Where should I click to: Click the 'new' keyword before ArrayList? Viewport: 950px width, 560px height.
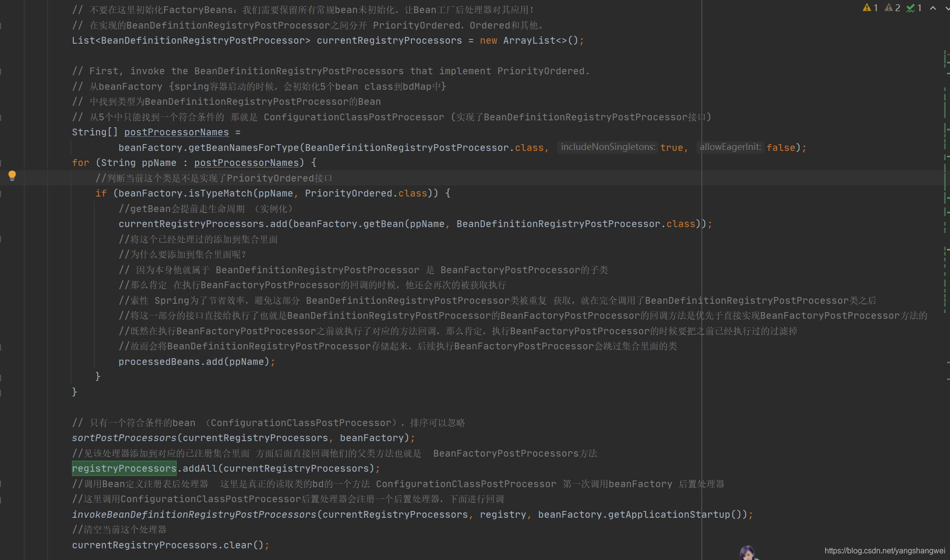[x=488, y=41]
